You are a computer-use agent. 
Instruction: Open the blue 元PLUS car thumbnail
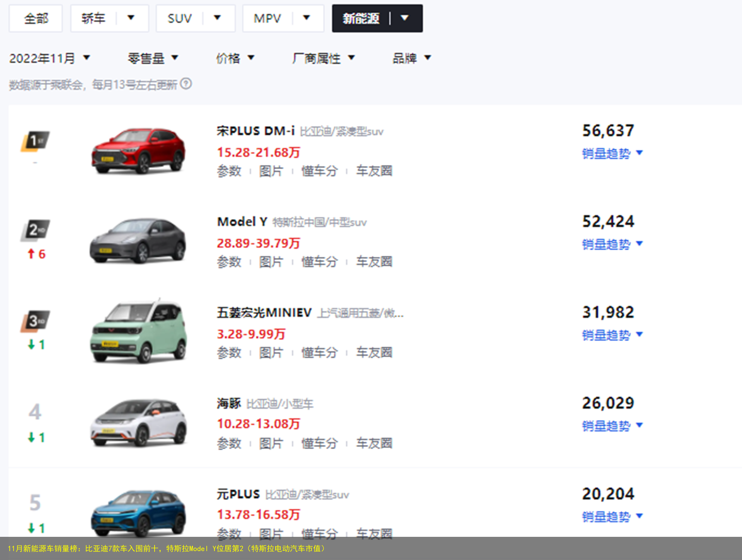coord(138,514)
